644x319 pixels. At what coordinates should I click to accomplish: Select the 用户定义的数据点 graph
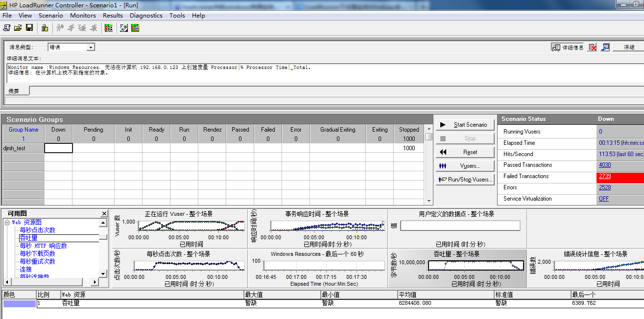click(457, 228)
